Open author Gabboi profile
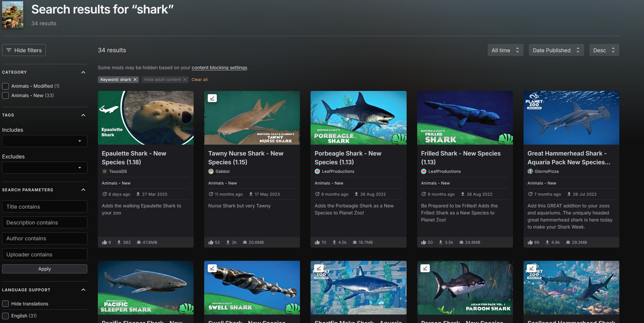 click(x=222, y=171)
